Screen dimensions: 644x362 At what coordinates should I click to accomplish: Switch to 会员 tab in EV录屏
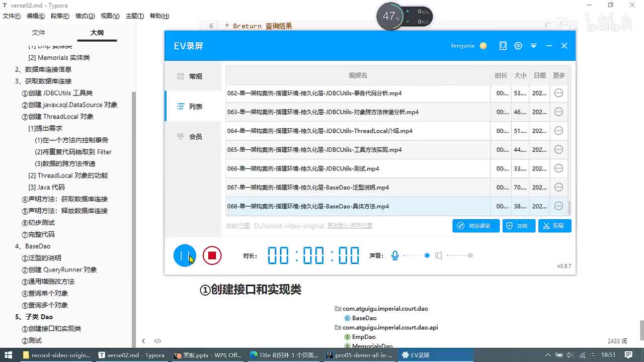click(193, 137)
